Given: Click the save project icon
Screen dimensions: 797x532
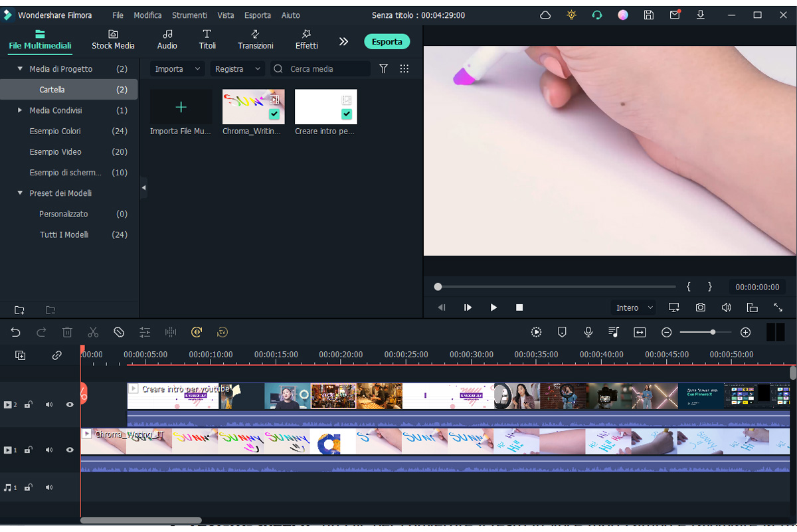Looking at the screenshot, I should pos(649,15).
